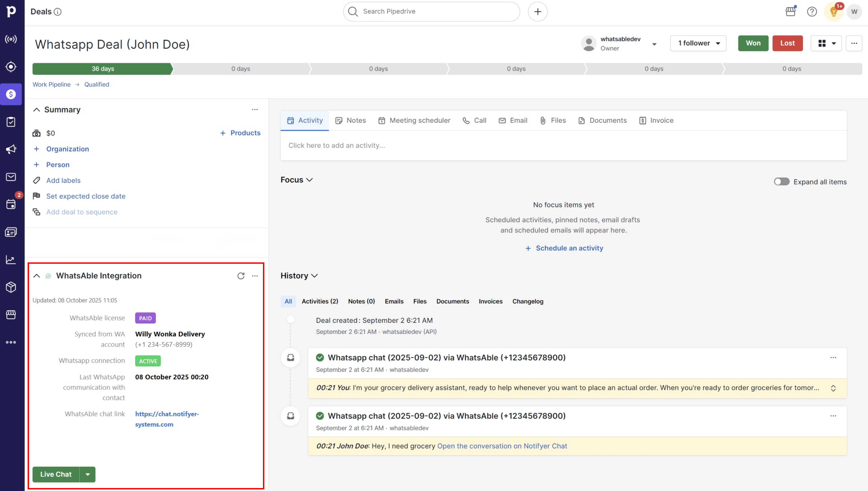
Task: Expand the first Whatsapp chat message text
Action: pyautogui.click(x=833, y=388)
